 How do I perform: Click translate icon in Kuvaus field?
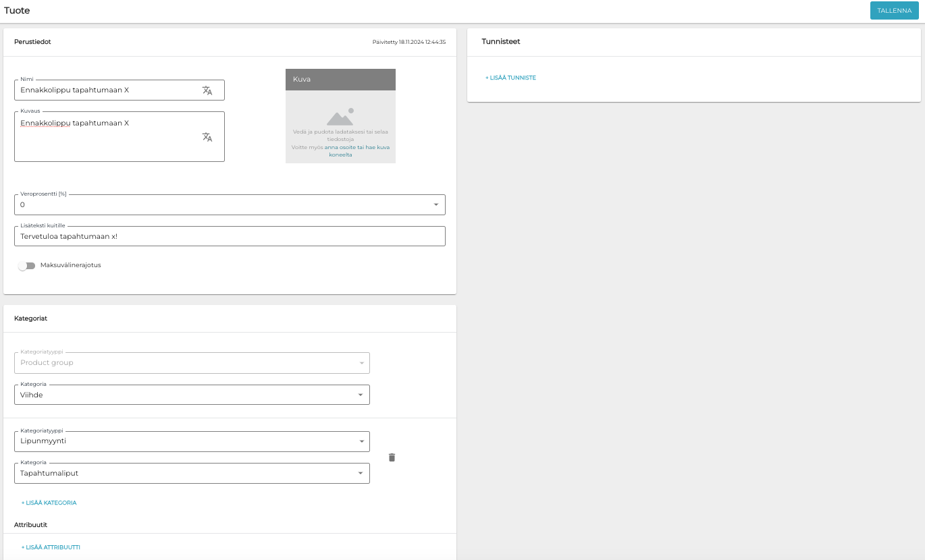pyautogui.click(x=207, y=137)
